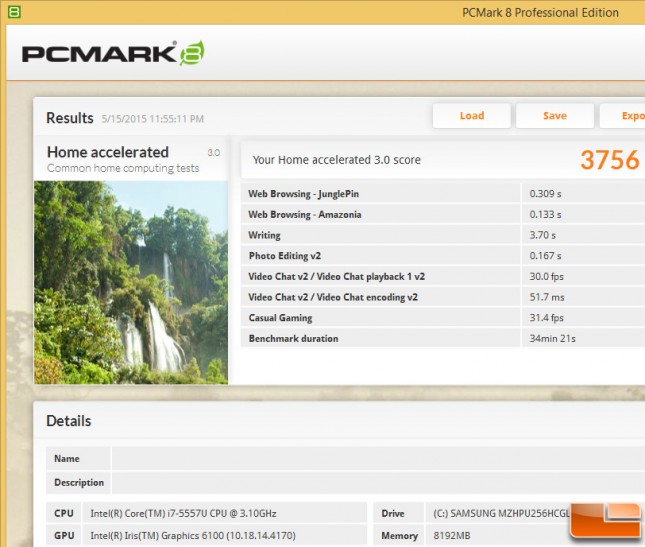Viewport: 645px width, 547px height.
Task: Click the 34min 21s duration value
Action: coord(552,338)
